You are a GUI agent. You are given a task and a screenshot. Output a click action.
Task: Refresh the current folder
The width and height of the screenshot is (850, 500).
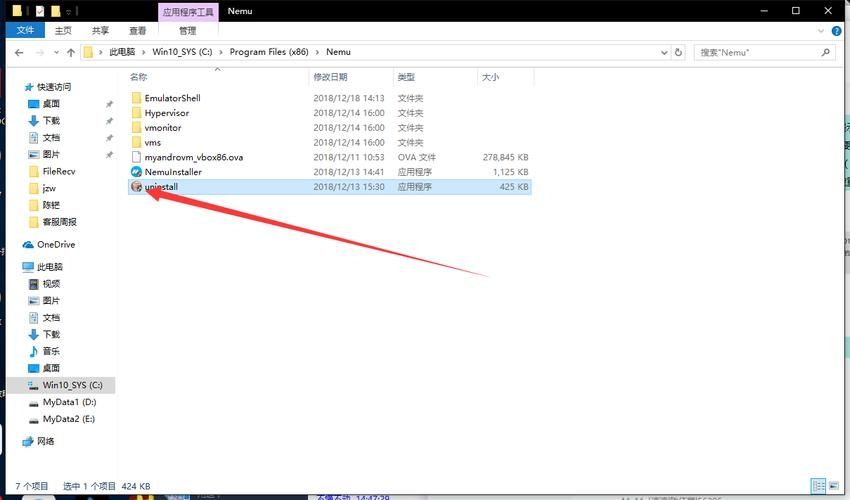click(678, 53)
